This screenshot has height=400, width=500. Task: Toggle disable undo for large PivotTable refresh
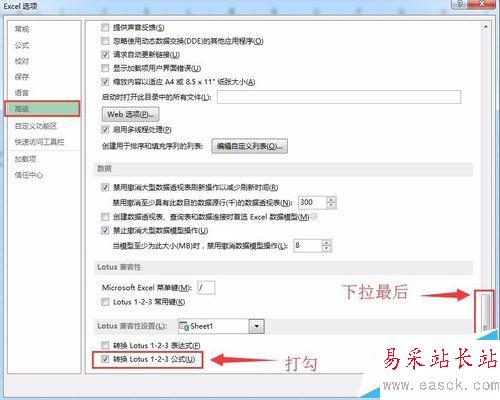tap(105, 187)
